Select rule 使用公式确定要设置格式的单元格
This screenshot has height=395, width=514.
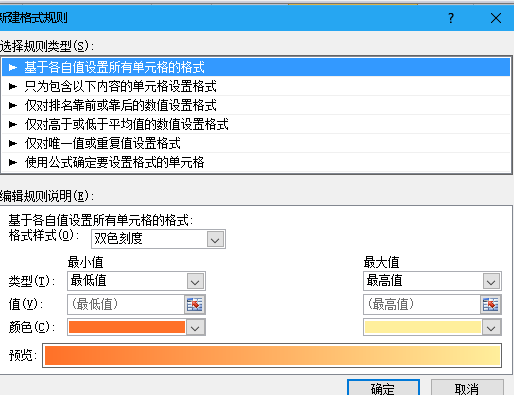coord(256,162)
